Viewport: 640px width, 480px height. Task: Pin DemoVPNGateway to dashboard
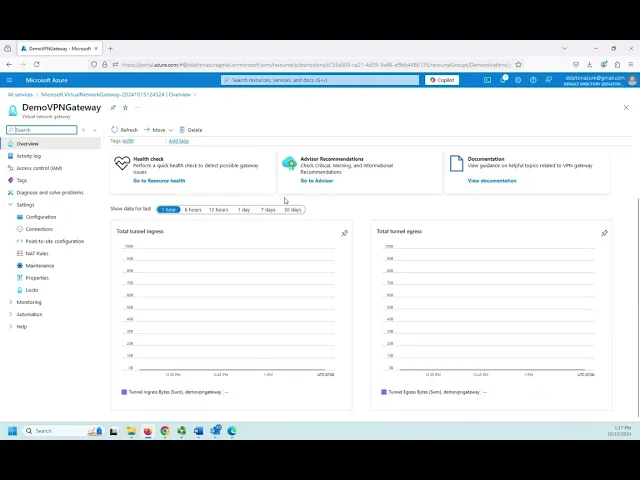[x=113, y=107]
